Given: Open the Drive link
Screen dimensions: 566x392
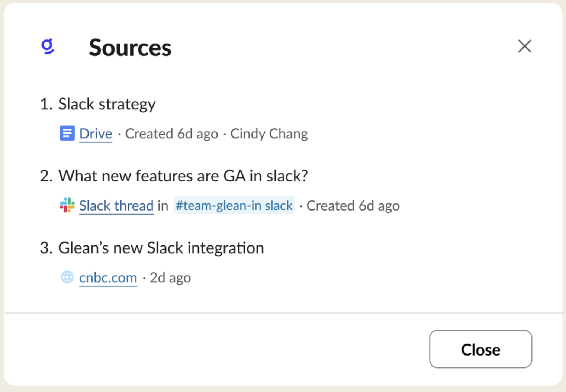Looking at the screenshot, I should 96,134.
